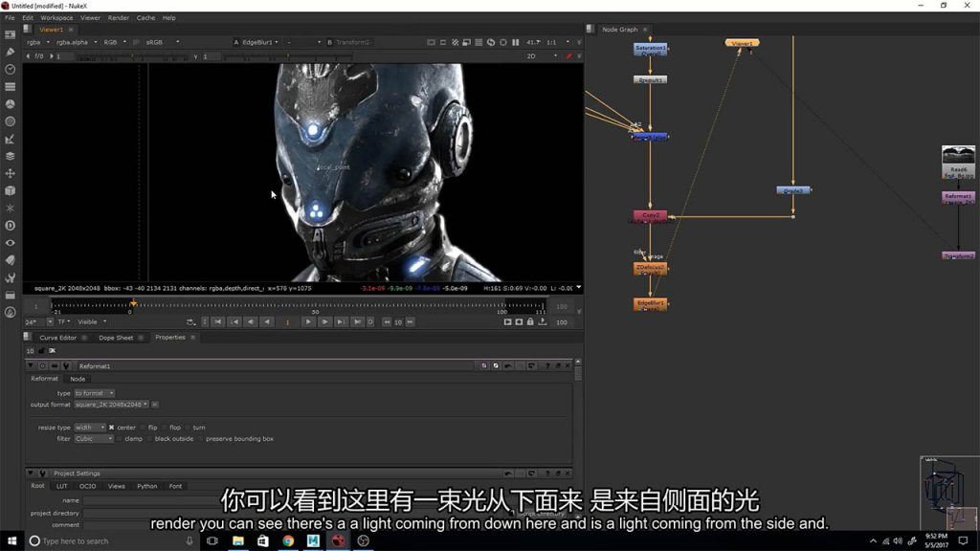Open the viewer A input EdgeBlur1 dropdown
Screen dimensions: 980x551
[260, 42]
